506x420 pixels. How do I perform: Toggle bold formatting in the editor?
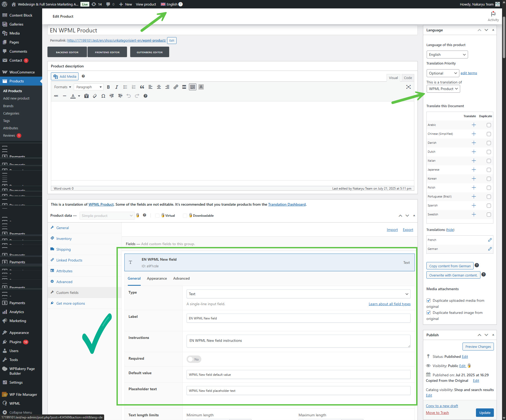[108, 87]
